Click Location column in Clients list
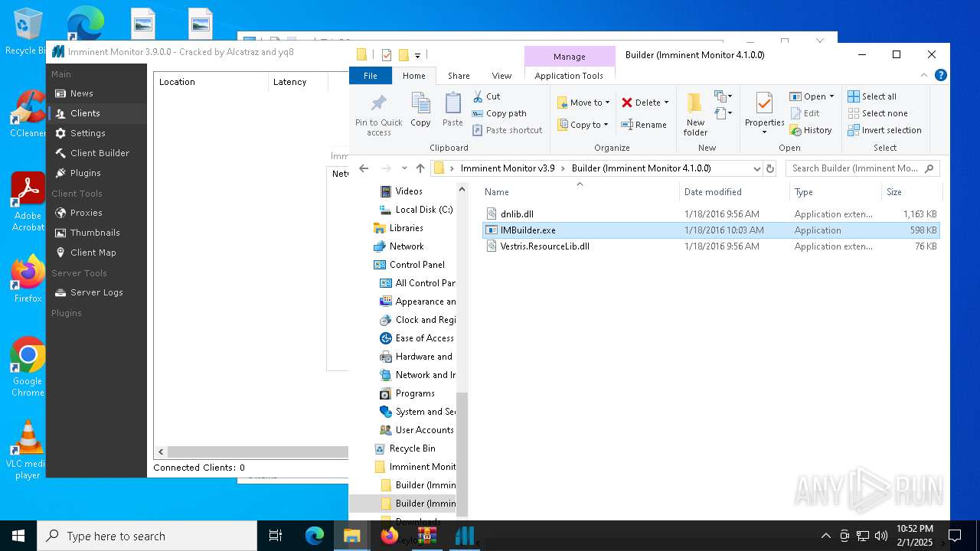Image resolution: width=980 pixels, height=551 pixels. (211, 82)
